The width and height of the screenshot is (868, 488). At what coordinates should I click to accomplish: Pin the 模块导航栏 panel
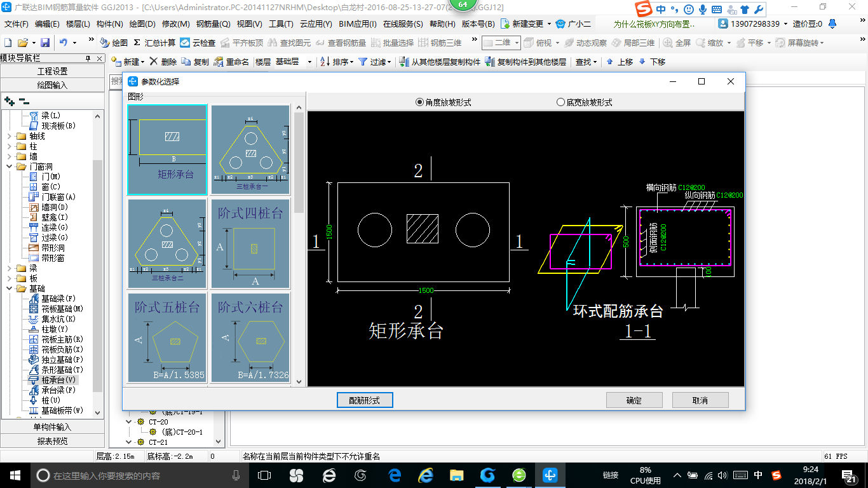(x=88, y=58)
